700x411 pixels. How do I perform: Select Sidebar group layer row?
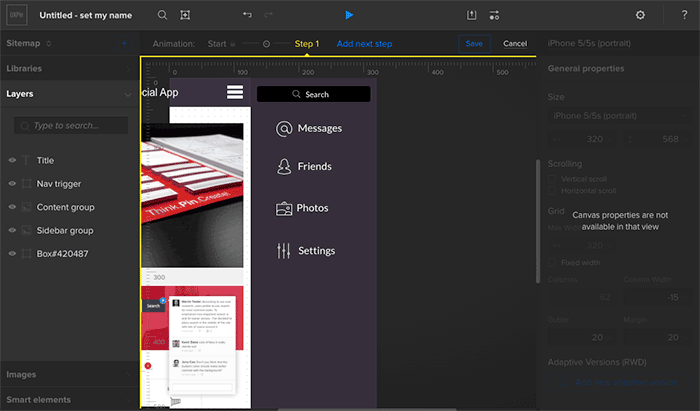click(69, 230)
